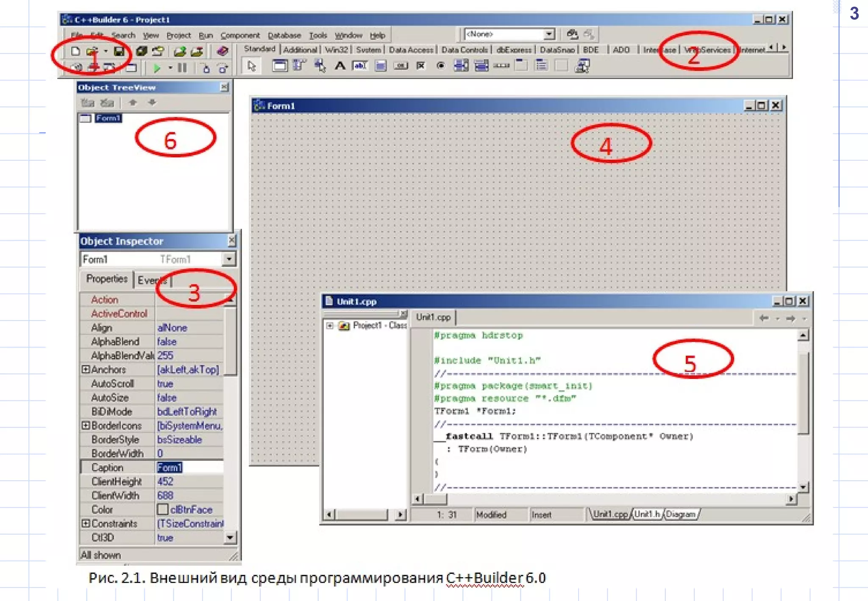Viewport: 868px width, 601px height.
Task: Expand the Constraints property node
Action: (86, 523)
